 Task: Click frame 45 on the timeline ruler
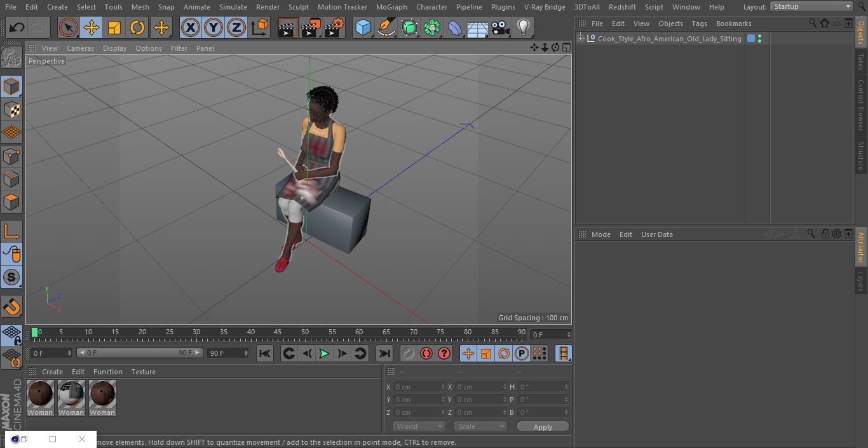(278, 332)
